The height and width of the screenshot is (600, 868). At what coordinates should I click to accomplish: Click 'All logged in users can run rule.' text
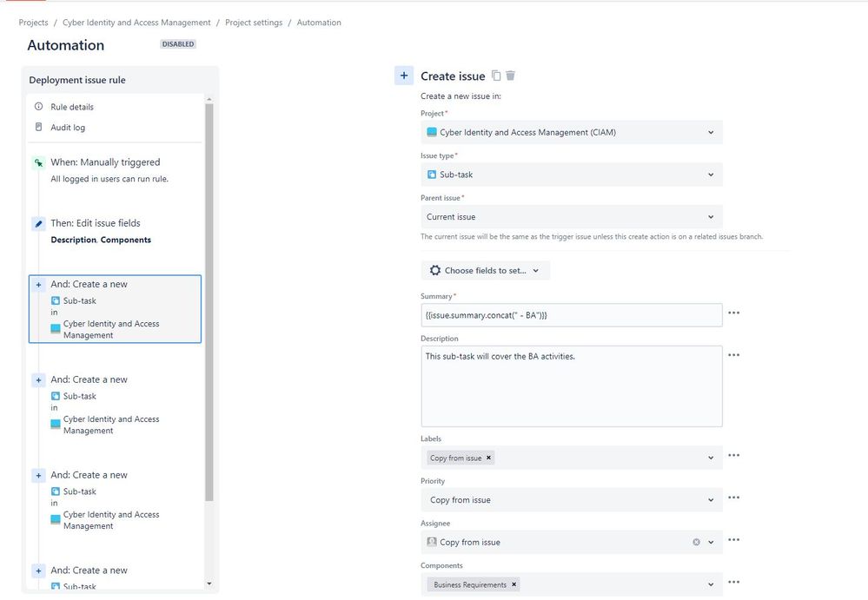(x=109, y=179)
